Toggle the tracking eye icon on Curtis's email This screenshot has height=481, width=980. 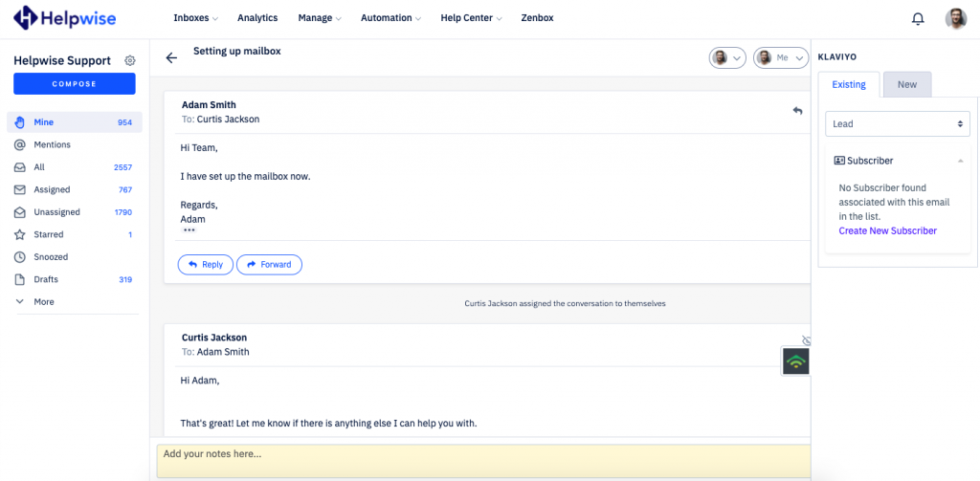click(x=806, y=340)
